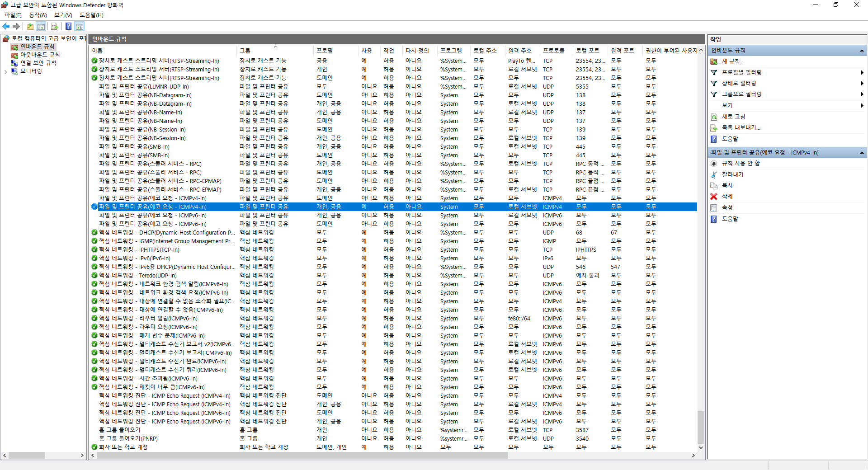868x470 pixels.
Task: Click the up-one-level folder toolbar icon
Action: coord(30,26)
